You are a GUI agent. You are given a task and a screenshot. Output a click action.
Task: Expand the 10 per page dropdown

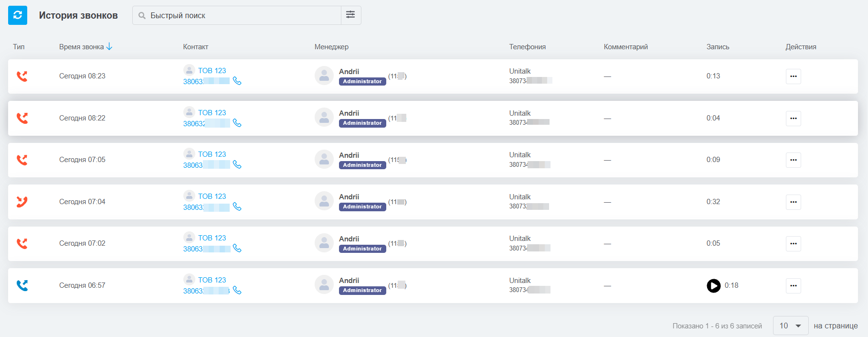(x=790, y=326)
